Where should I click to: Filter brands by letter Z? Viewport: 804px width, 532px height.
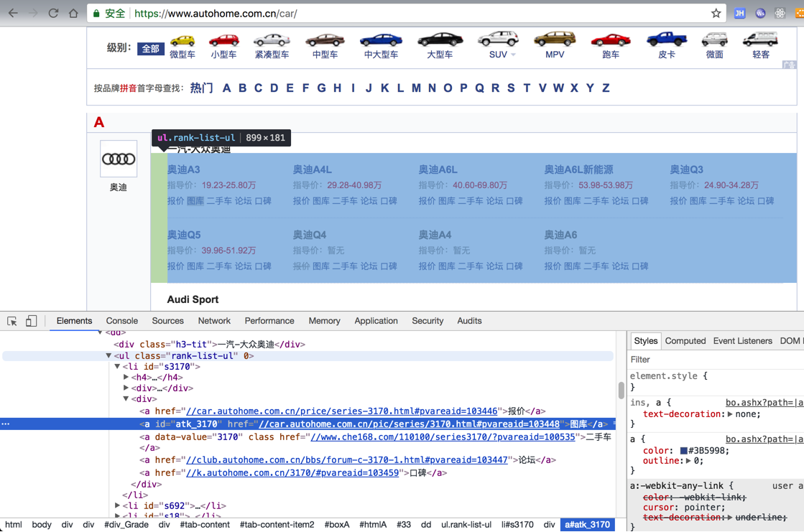tap(606, 88)
